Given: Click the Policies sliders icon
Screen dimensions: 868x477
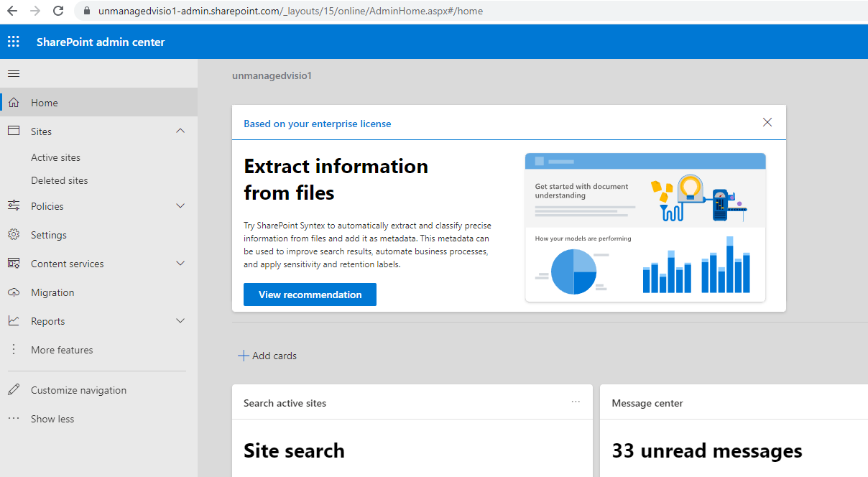Looking at the screenshot, I should coord(14,206).
